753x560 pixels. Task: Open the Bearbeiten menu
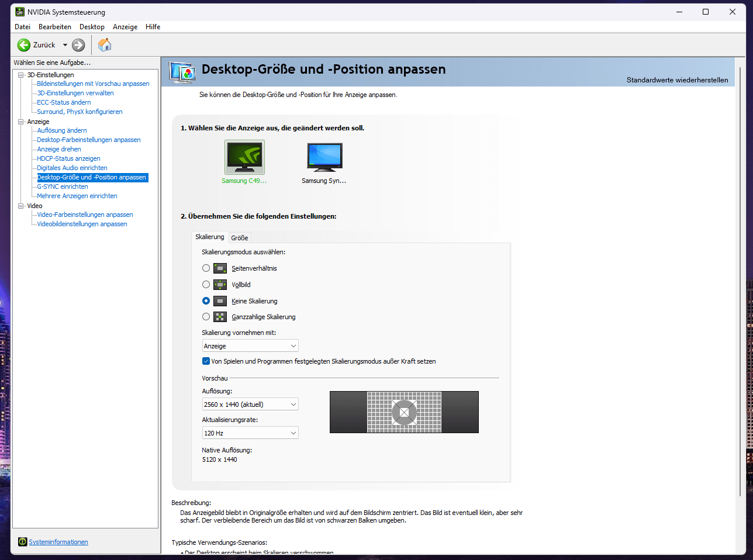point(55,27)
